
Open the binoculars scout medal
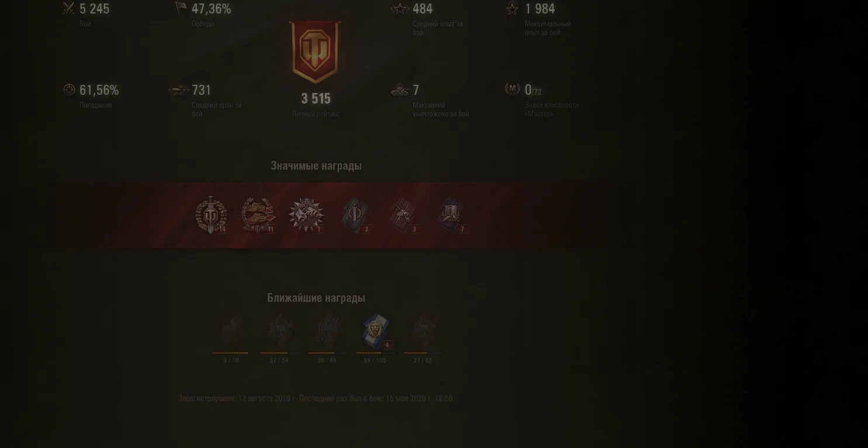(306, 215)
